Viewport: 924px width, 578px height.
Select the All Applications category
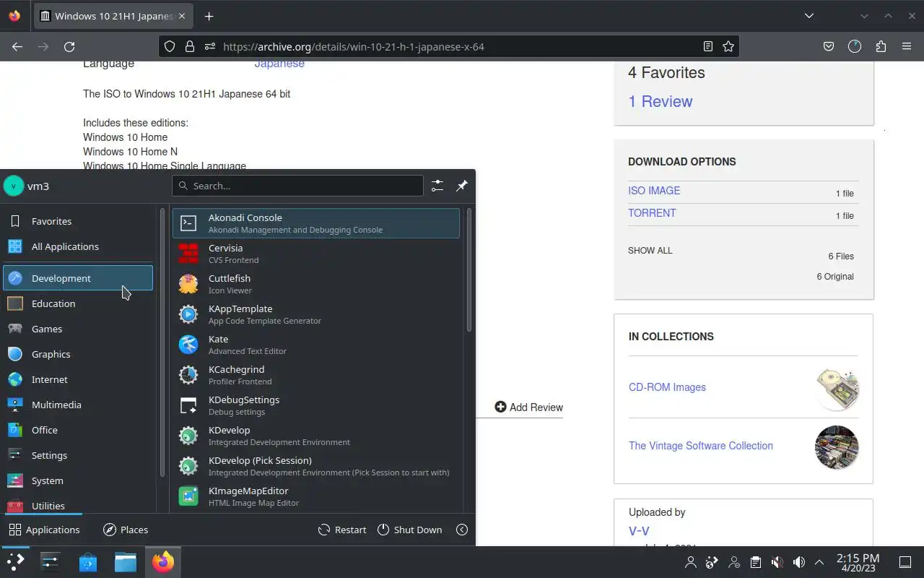click(78, 246)
